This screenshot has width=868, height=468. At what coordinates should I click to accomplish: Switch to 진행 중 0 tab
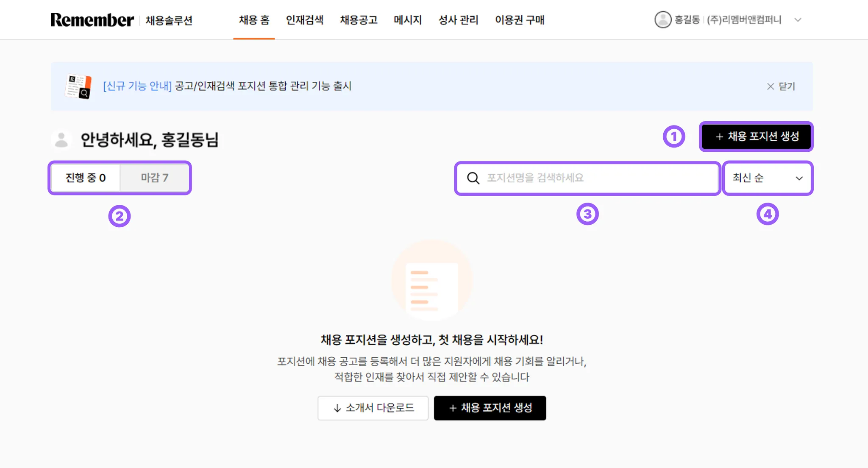pyautogui.click(x=86, y=178)
